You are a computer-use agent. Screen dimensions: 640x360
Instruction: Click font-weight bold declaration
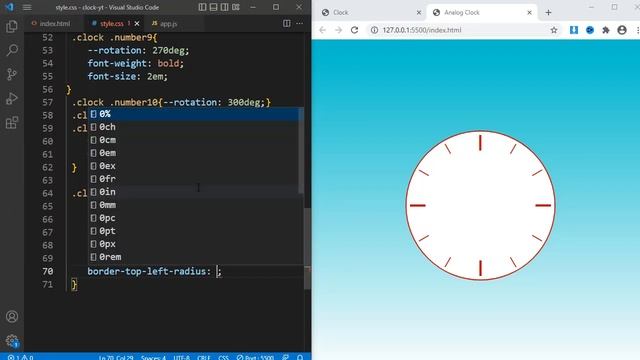[136, 63]
